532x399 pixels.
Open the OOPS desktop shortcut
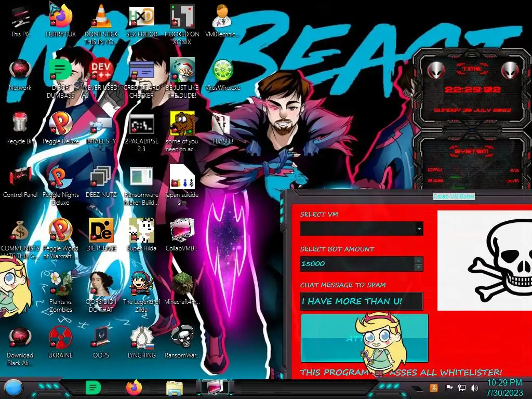(101, 342)
